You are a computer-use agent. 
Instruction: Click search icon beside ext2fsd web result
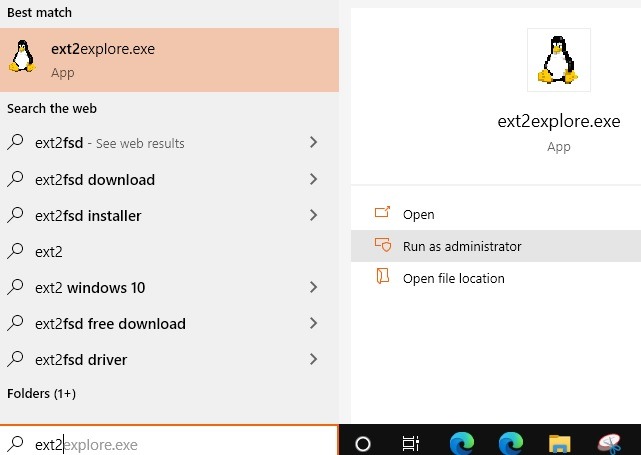[16, 142]
